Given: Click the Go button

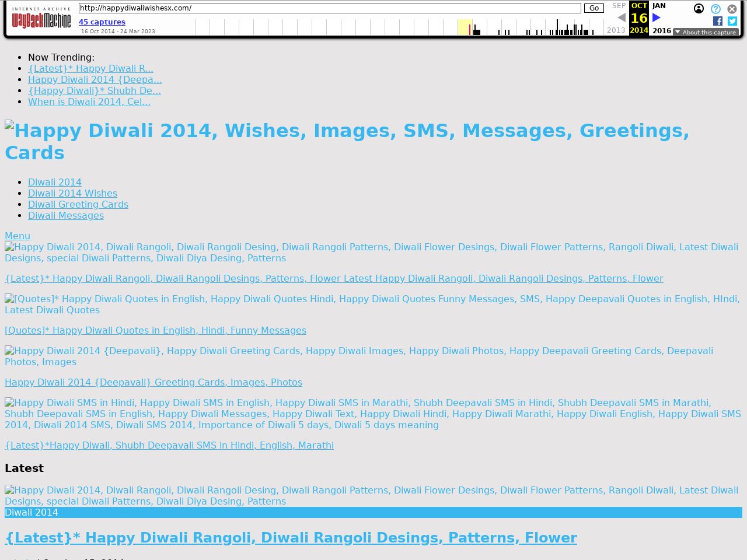Looking at the screenshot, I should tap(594, 8).
